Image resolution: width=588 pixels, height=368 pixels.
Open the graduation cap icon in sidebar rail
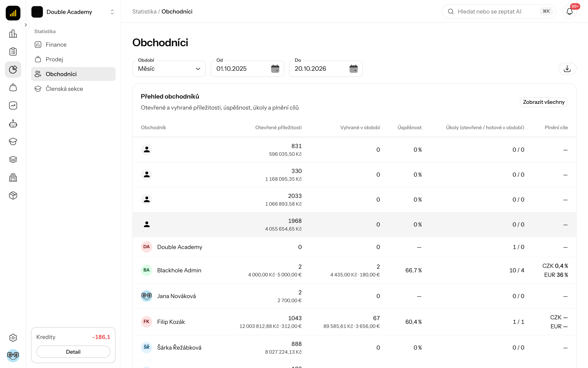(x=13, y=142)
